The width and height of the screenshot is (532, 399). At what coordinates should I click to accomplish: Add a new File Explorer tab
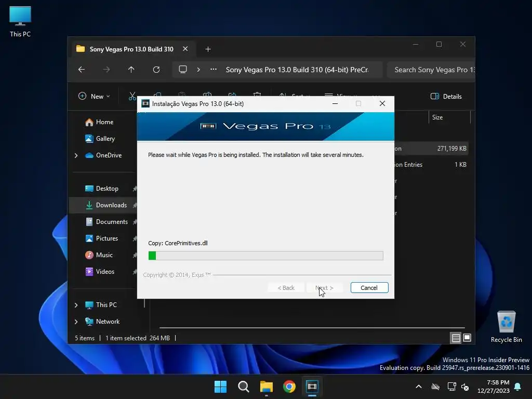tap(208, 49)
